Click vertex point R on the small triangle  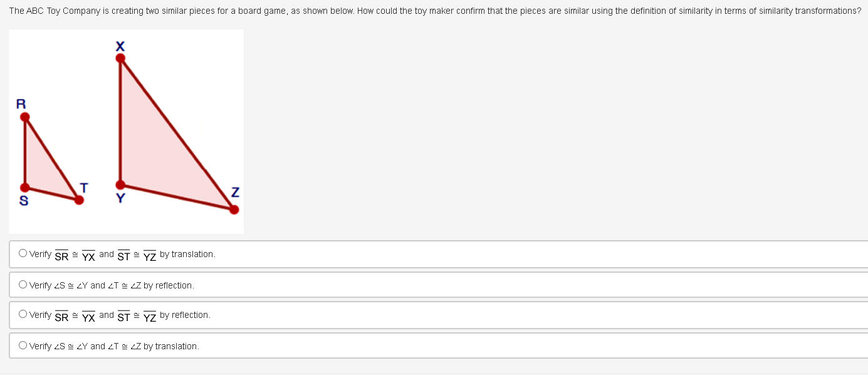(24, 115)
